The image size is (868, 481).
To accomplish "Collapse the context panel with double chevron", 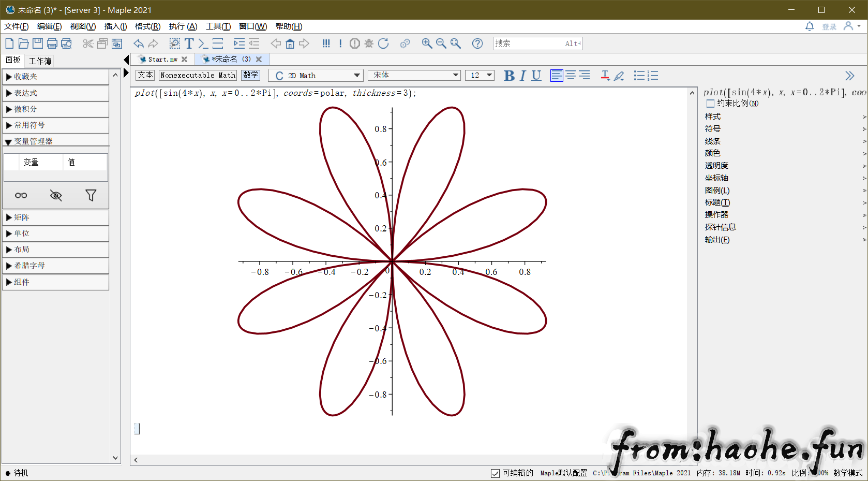I will coord(849,76).
